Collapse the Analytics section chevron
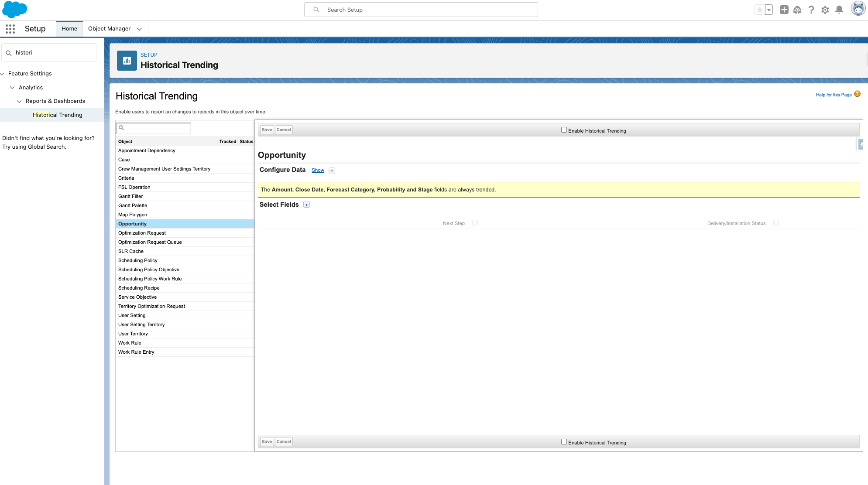The image size is (868, 485). click(x=12, y=87)
